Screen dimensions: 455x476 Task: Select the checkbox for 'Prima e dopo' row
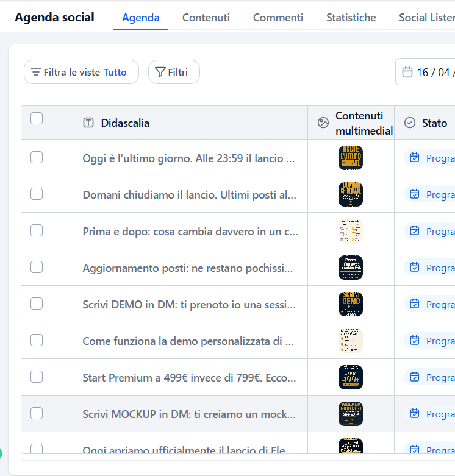(37, 230)
